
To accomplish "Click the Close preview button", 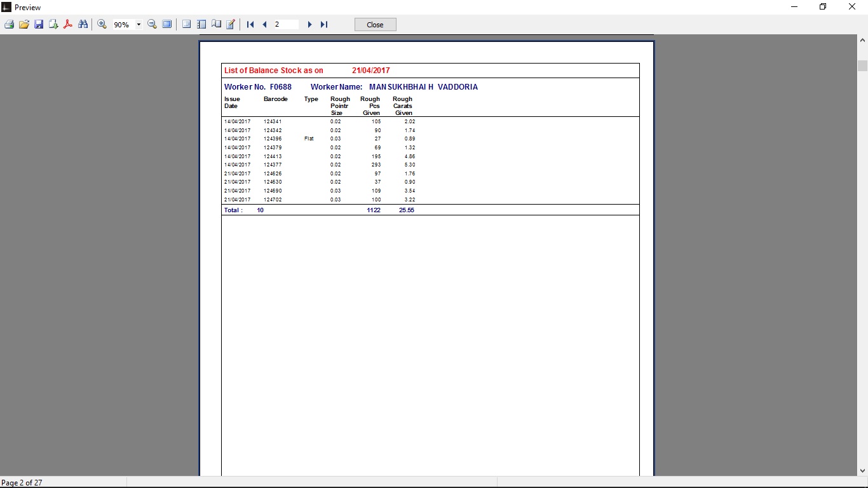I will click(x=376, y=24).
